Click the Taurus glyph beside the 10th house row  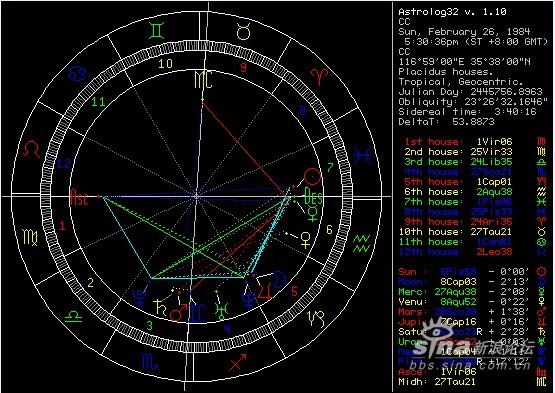click(542, 232)
